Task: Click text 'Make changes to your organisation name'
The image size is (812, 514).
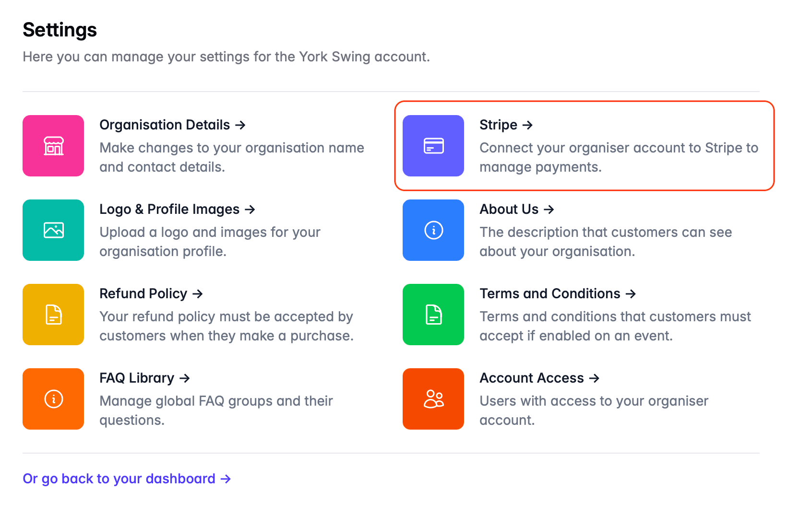Action: pos(232,148)
